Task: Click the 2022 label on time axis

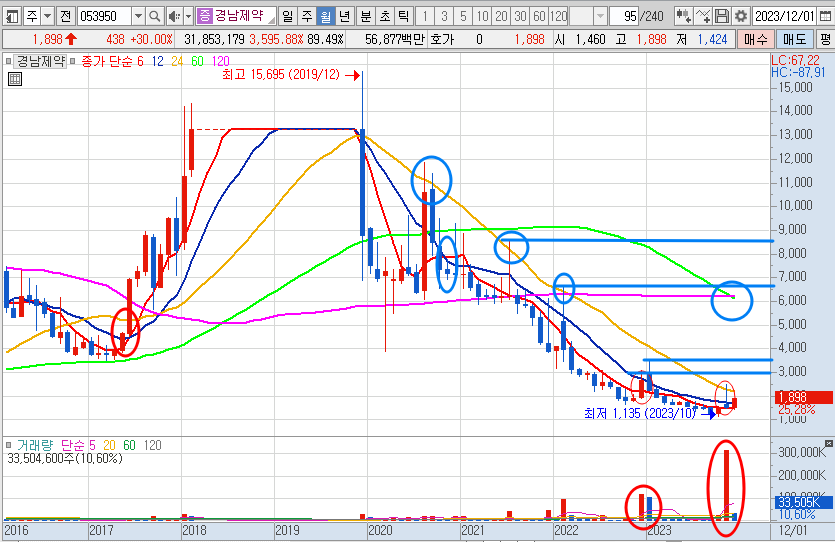Action: pyautogui.click(x=566, y=530)
